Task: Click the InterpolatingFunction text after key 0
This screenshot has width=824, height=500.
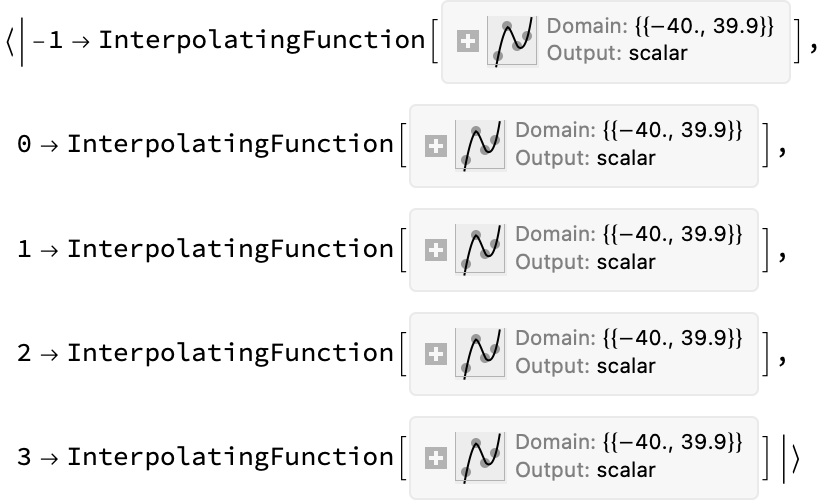Action: 231,146
